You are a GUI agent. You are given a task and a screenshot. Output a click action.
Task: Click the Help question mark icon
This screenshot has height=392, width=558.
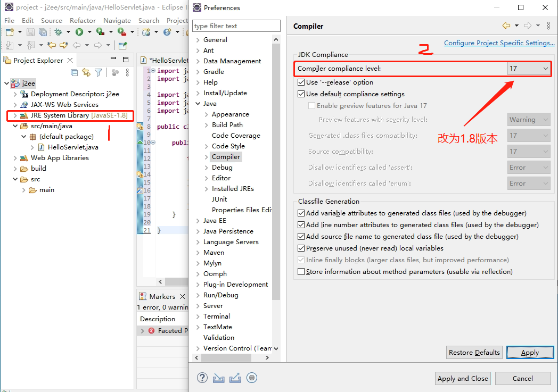point(202,378)
